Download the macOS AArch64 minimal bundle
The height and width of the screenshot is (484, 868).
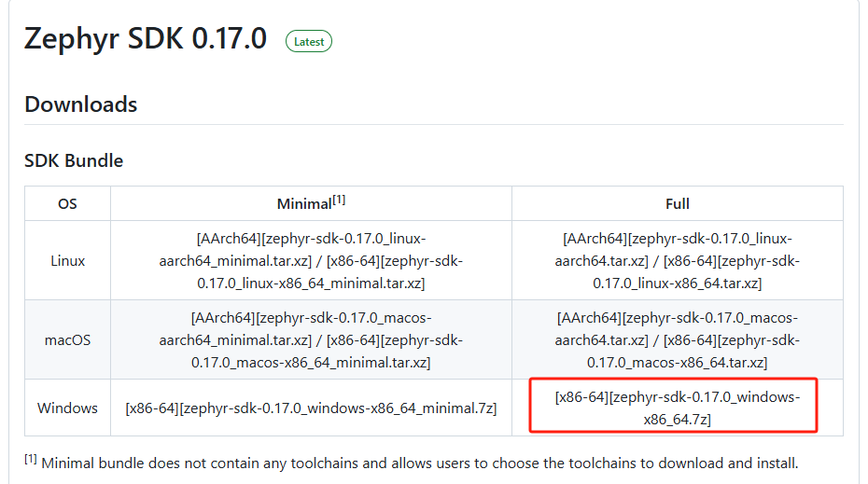311,317
